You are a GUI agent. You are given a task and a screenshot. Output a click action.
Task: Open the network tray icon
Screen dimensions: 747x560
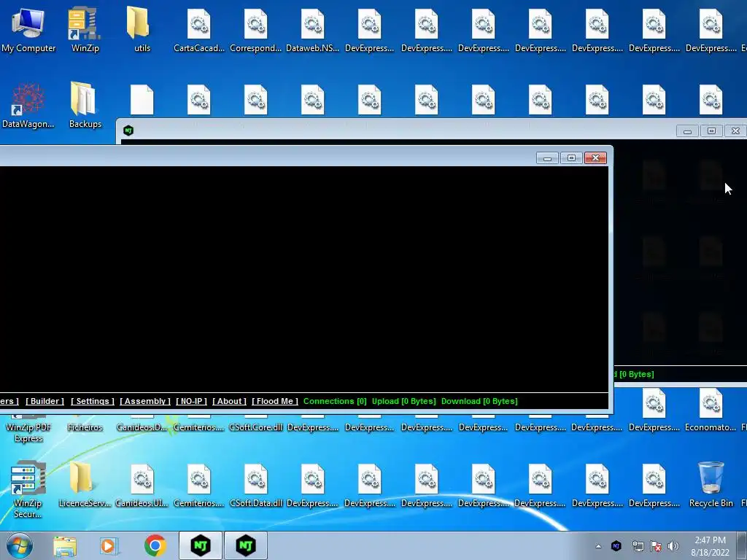[x=638, y=546]
